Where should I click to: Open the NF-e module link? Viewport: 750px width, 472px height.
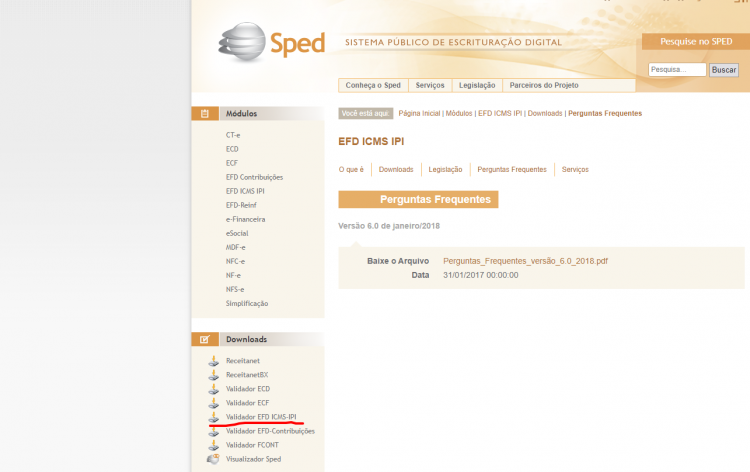click(233, 275)
